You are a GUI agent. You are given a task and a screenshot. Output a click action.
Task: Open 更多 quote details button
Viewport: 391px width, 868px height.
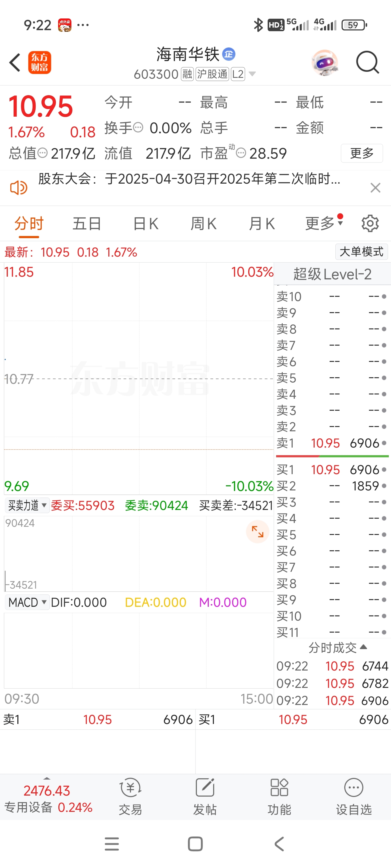coord(362,153)
